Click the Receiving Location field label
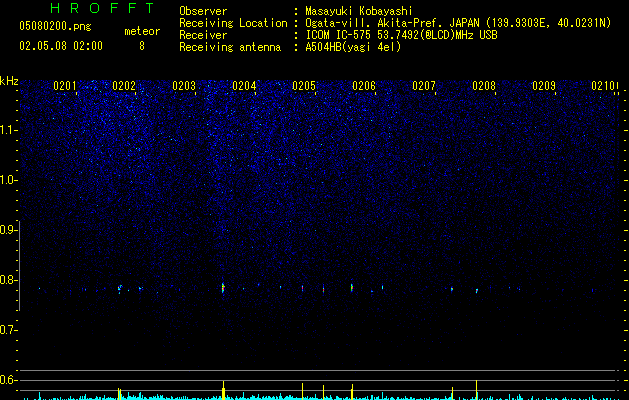This screenshot has width=629, height=400. tap(233, 23)
